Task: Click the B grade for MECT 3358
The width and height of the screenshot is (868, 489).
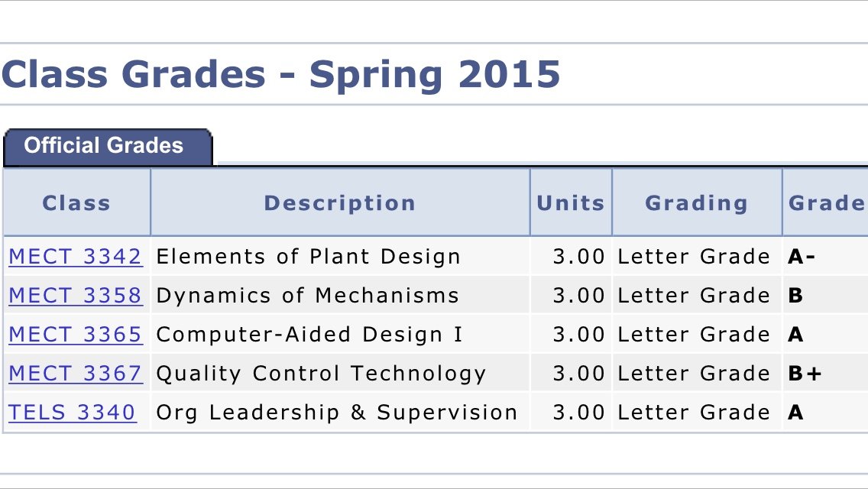Action: pyautogui.click(x=795, y=295)
